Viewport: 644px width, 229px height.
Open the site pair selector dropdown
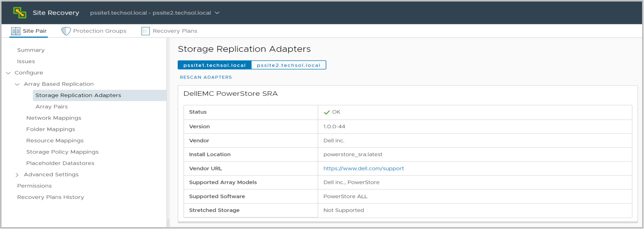coord(217,13)
